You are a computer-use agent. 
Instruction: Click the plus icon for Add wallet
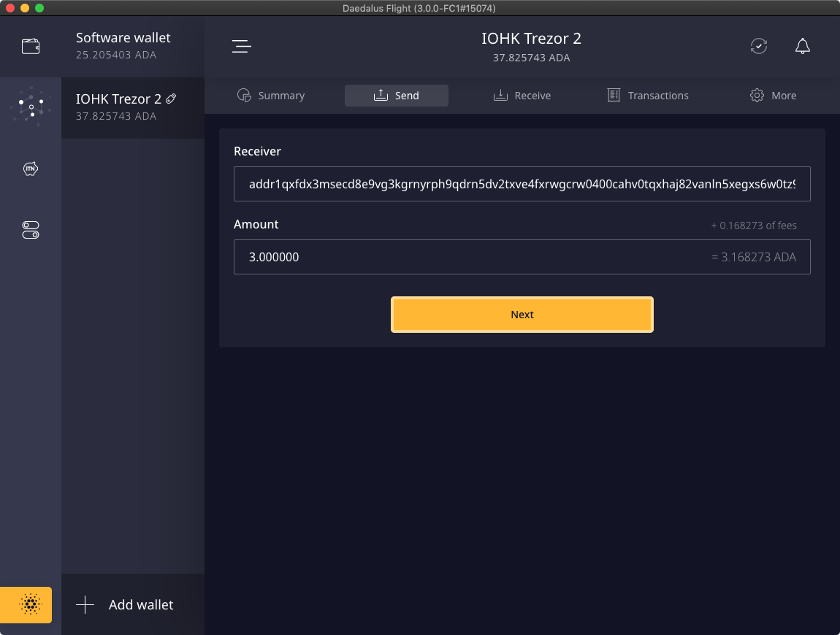[x=85, y=605]
